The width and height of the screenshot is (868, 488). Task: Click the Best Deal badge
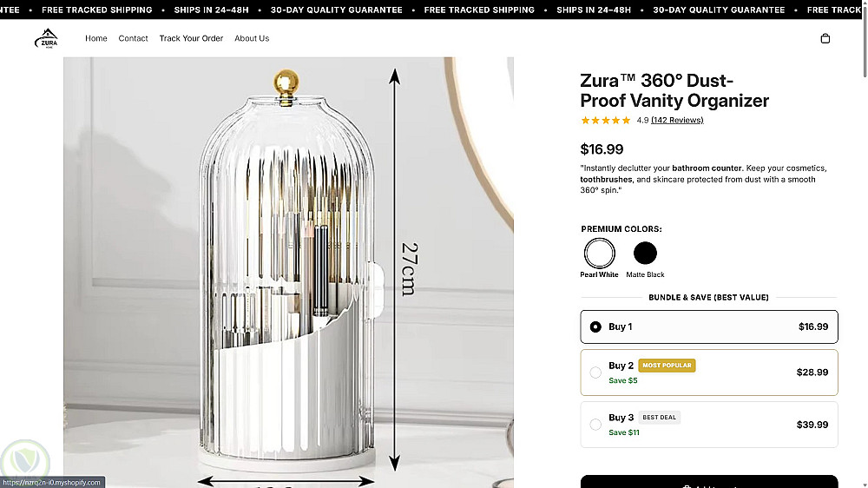coord(660,418)
